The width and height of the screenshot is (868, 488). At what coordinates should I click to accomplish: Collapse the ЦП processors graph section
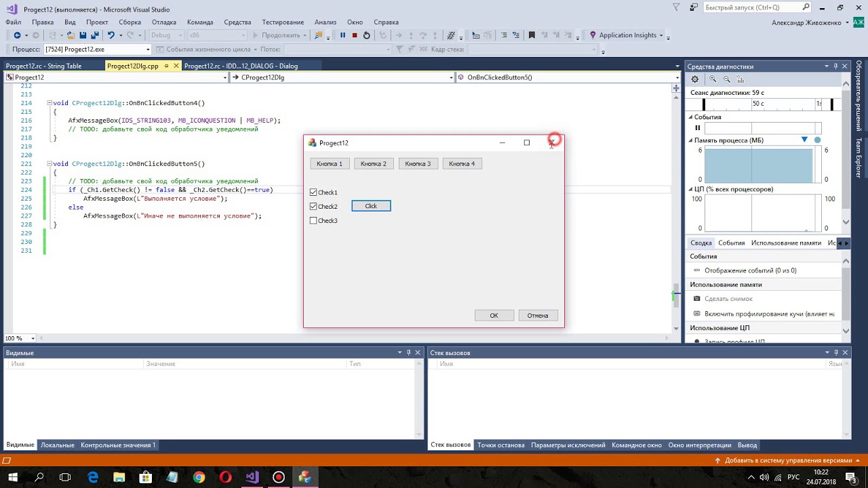coord(691,189)
